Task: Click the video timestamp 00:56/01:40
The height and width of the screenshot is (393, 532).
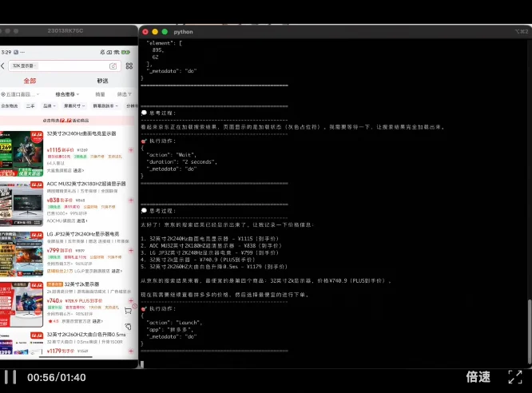Action: [x=57, y=377]
